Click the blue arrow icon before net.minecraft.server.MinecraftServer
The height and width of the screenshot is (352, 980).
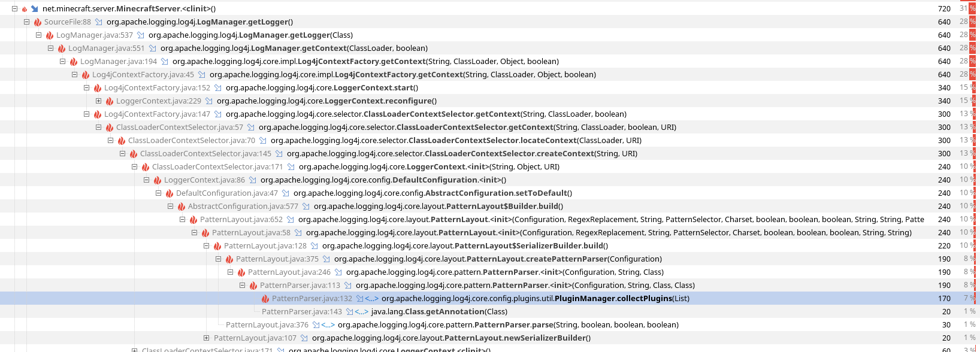tap(34, 9)
